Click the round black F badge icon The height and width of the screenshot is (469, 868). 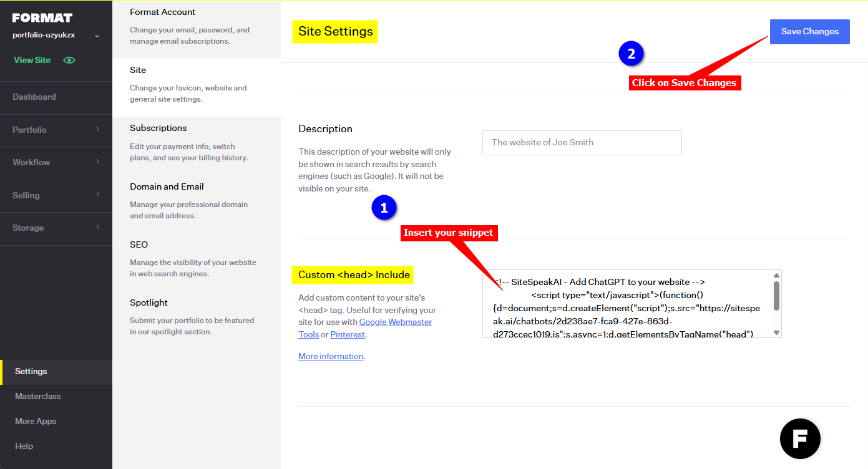pyautogui.click(x=800, y=439)
